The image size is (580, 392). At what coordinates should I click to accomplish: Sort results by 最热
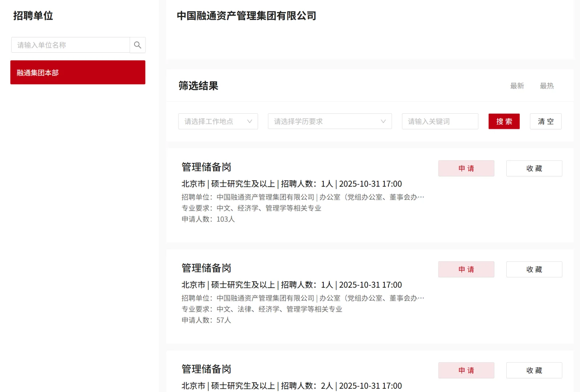click(547, 86)
